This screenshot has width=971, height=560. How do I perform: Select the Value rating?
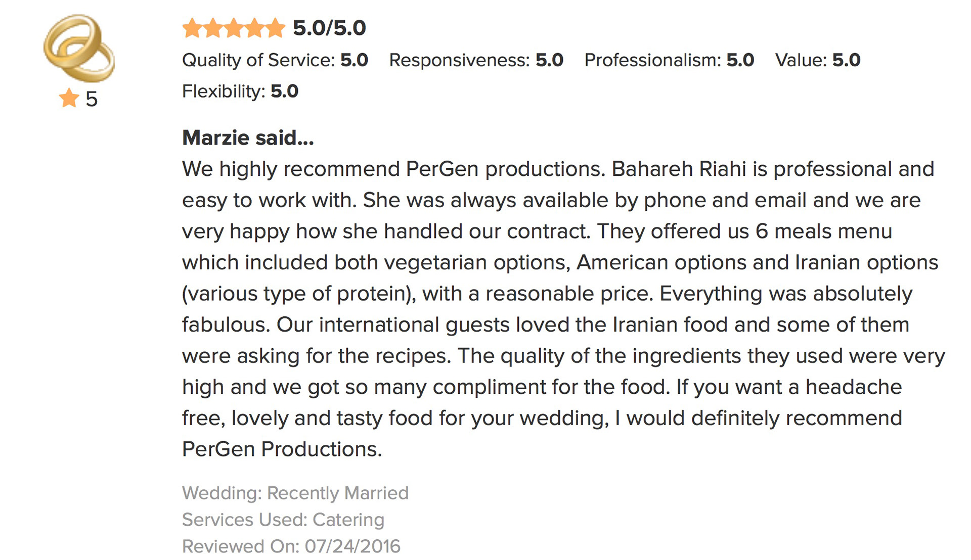[817, 60]
